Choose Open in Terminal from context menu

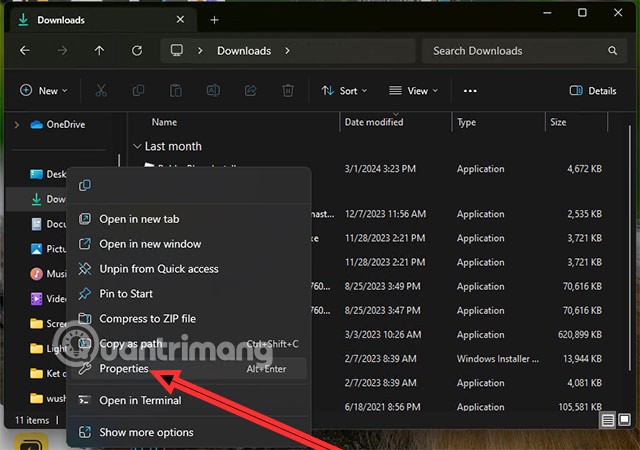pos(140,401)
